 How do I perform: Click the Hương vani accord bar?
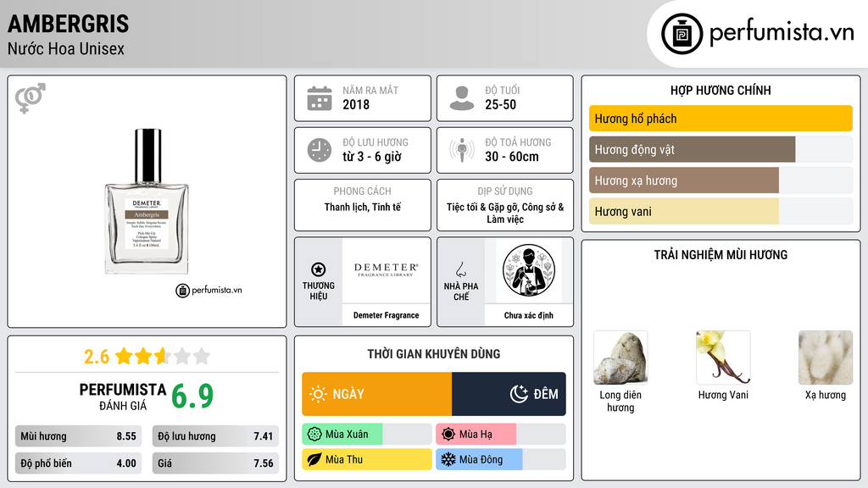pos(721,211)
